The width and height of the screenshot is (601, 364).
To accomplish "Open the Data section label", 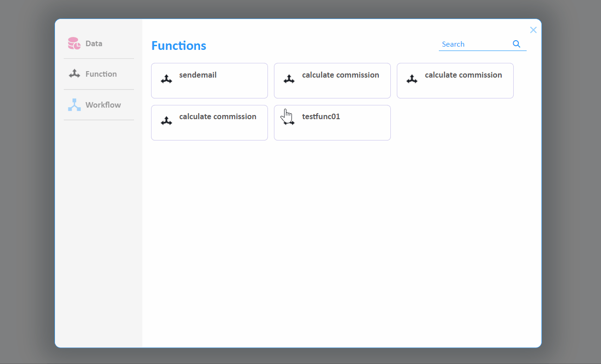I will click(x=94, y=43).
